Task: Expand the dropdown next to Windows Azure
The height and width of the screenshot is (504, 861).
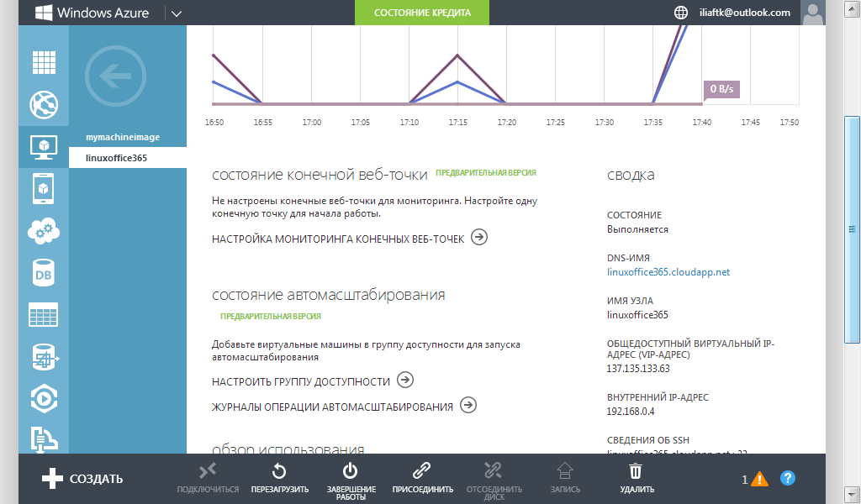Action: [177, 13]
